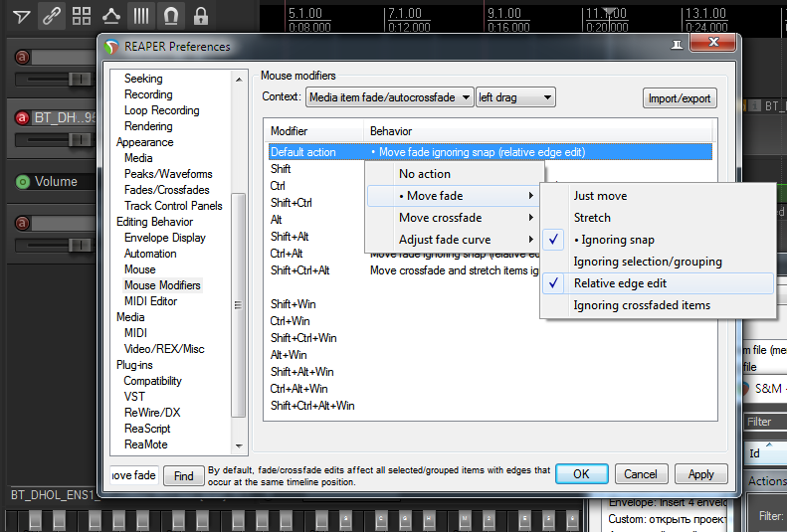Open the Context dropdown for Media item fade/autocrossfade
Image resolution: width=787 pixels, height=532 pixels.
click(389, 97)
